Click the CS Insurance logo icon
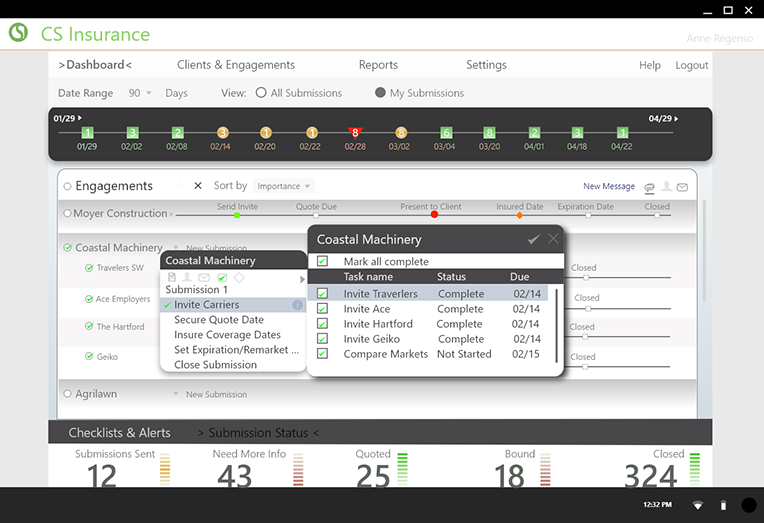The width and height of the screenshot is (764, 523). 18,33
